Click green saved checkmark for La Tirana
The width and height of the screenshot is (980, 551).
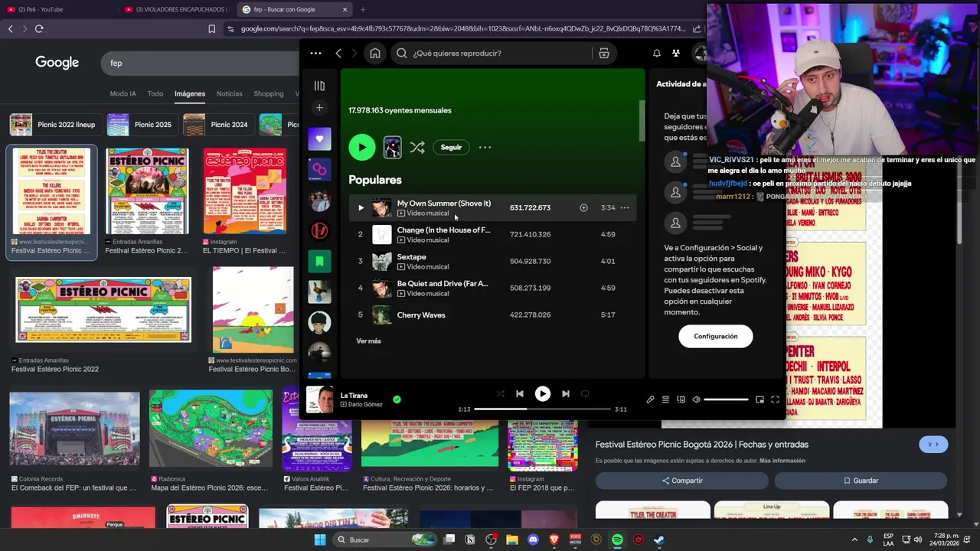pos(397,399)
